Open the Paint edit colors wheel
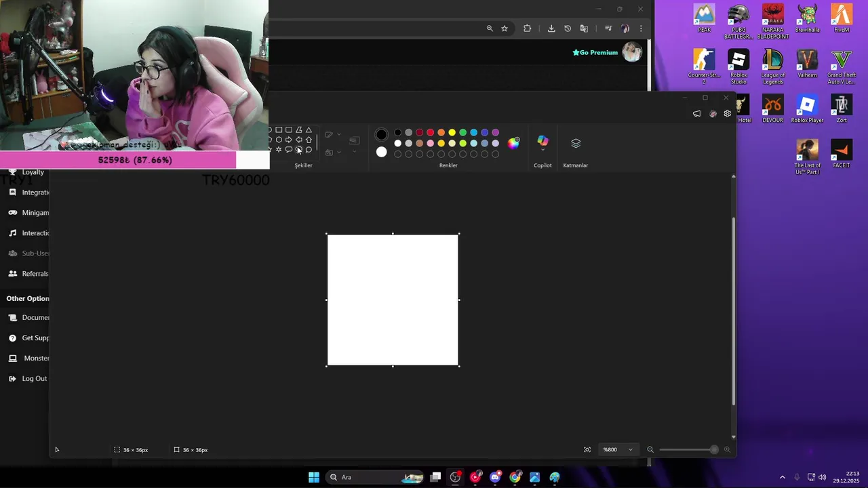 513,142
